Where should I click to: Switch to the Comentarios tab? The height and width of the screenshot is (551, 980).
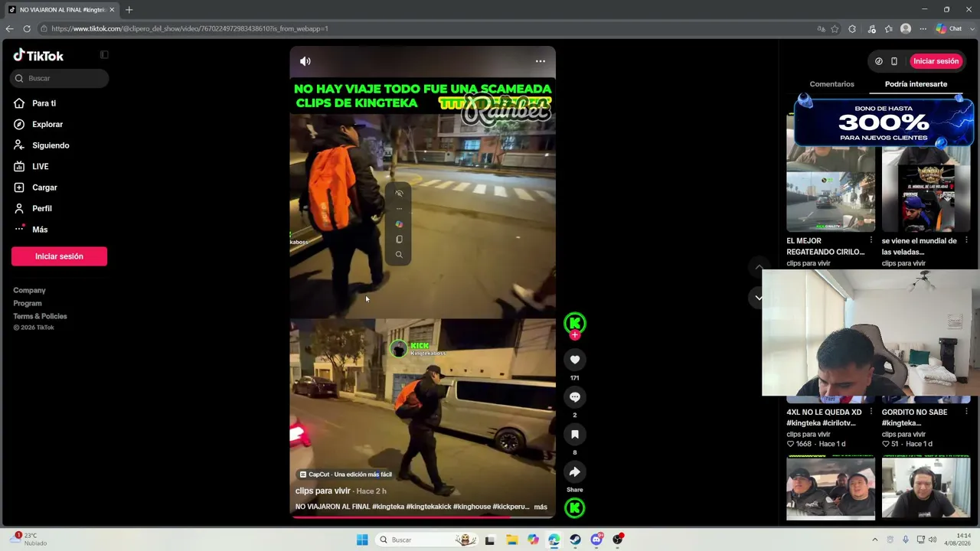[x=831, y=84]
